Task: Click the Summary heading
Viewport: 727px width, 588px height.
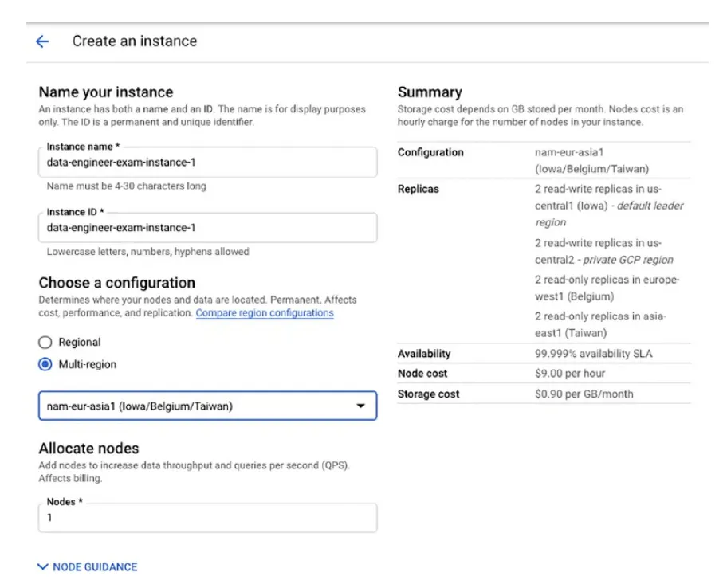Action: (x=430, y=92)
